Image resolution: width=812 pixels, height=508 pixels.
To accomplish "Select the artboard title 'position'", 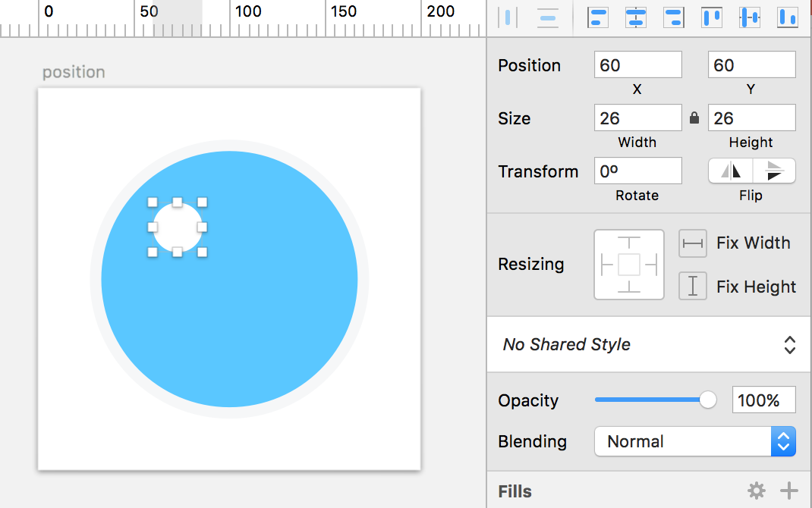I will coord(74,72).
